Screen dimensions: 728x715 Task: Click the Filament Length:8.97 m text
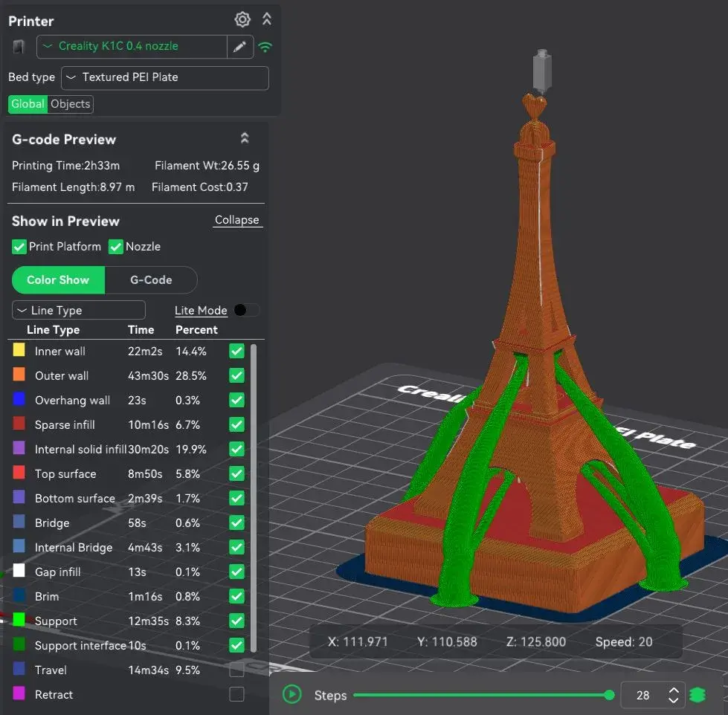point(74,187)
